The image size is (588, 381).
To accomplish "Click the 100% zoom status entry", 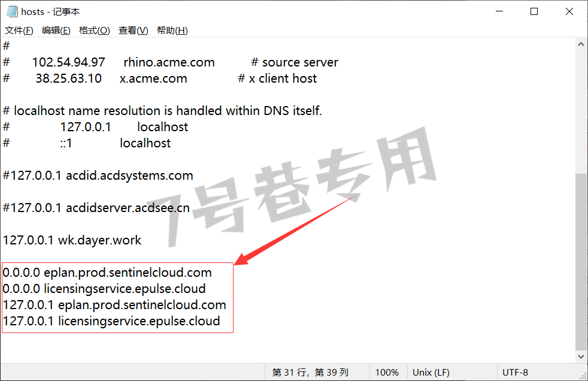I will pos(387,373).
